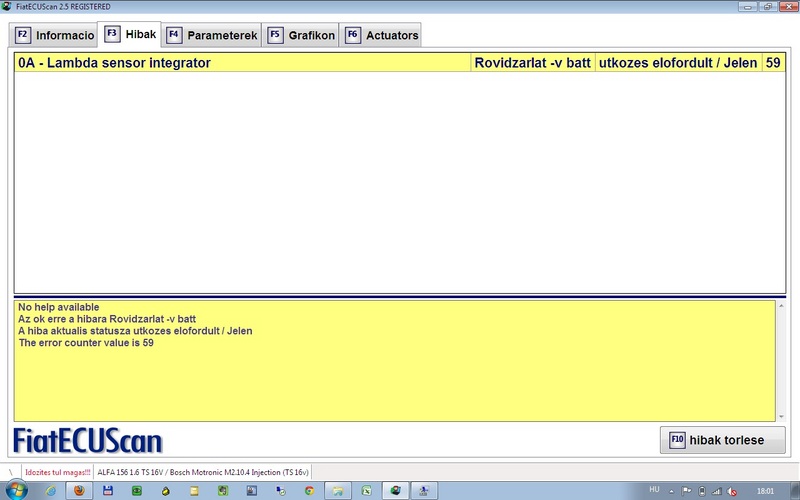Launch Internet Explorer from the taskbar
The image size is (800, 500).
coord(50,490)
